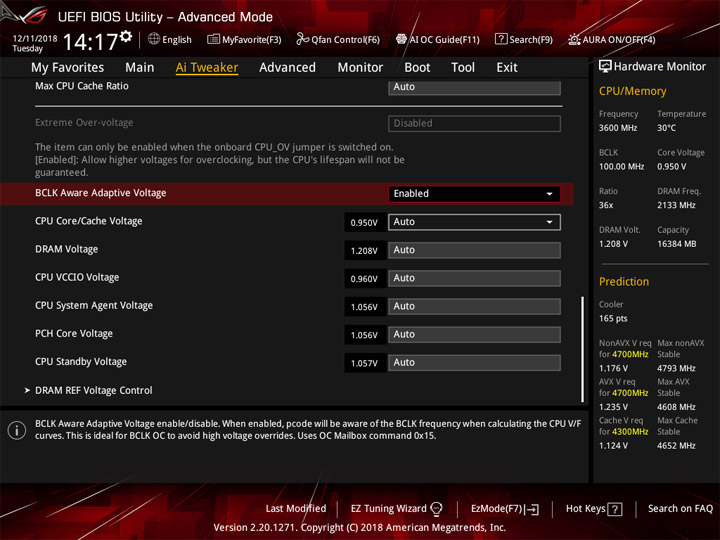
Task: Open settings via gear icon beside clock
Action: pos(126,36)
